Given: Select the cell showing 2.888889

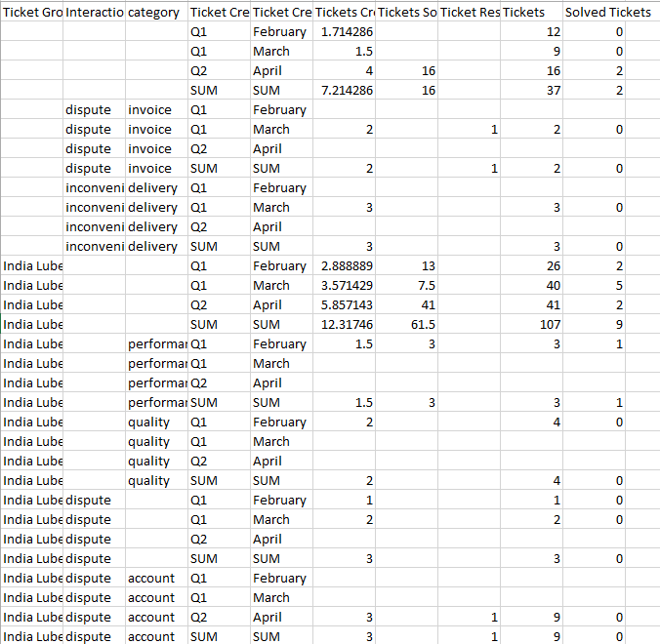Looking at the screenshot, I should click(x=346, y=266).
